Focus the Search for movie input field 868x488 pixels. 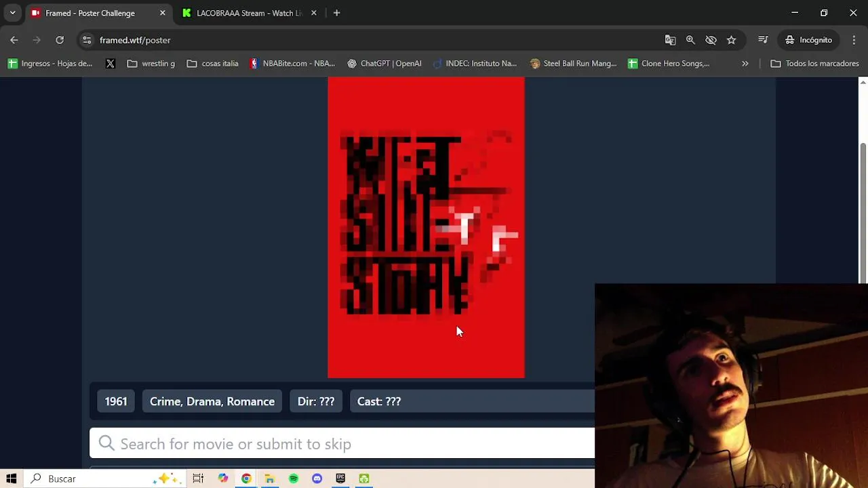(x=342, y=444)
